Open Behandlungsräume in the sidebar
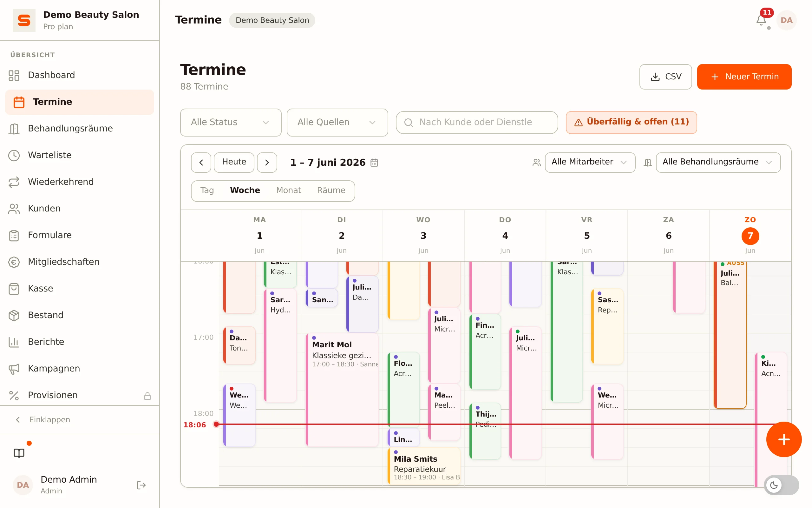The width and height of the screenshot is (812, 508). pos(80,128)
